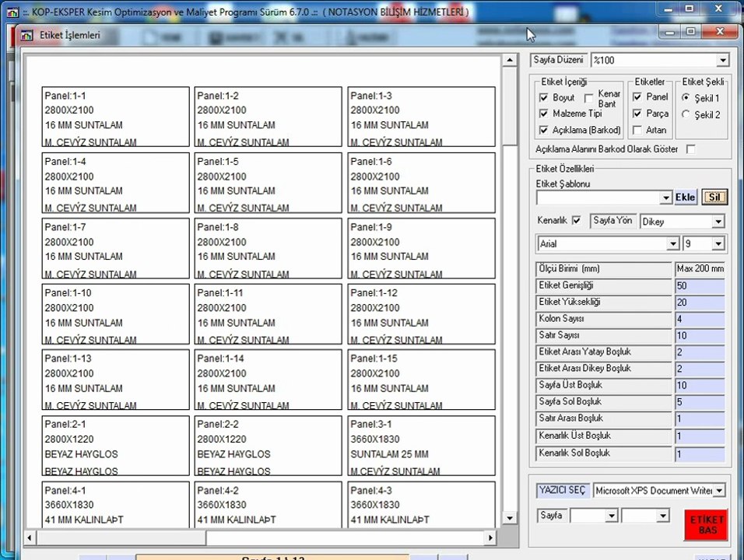Click the YAZICI SEÇ button
This screenshot has width=744, height=560.
click(x=562, y=490)
